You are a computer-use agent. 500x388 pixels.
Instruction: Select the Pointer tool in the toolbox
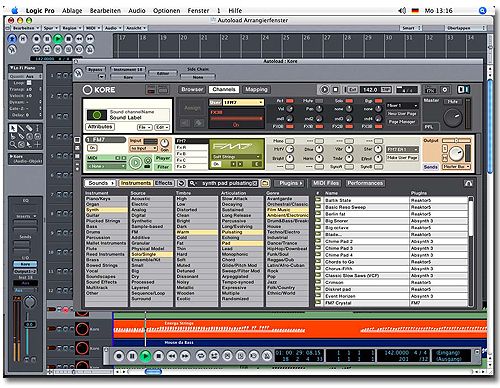pos(13,128)
